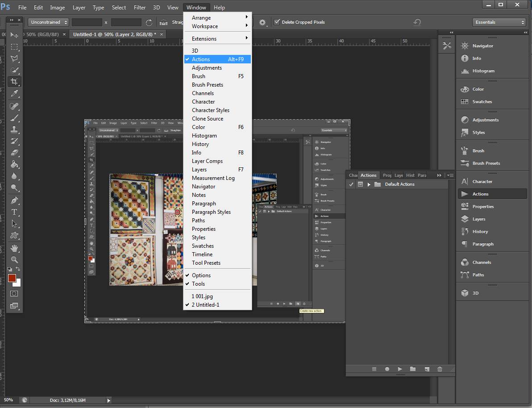Screen dimensions: 532x408
Task: Select the Path Selection tool
Action: [14, 224]
